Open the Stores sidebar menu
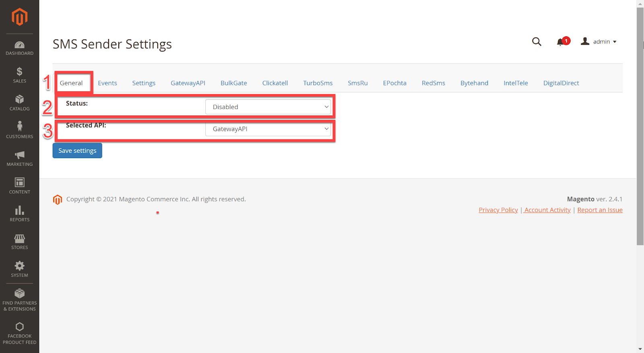Image resolution: width=644 pixels, height=353 pixels. [x=19, y=242]
